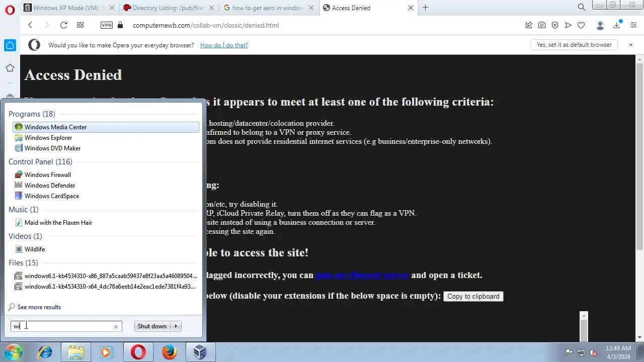This screenshot has width=644, height=362.
Task: Bookmark page with heart icon
Action: (581, 25)
